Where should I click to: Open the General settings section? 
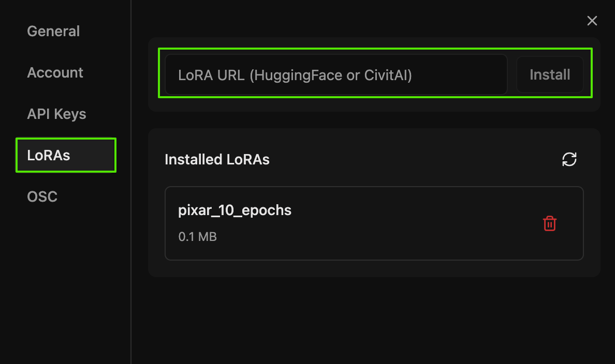click(x=53, y=31)
